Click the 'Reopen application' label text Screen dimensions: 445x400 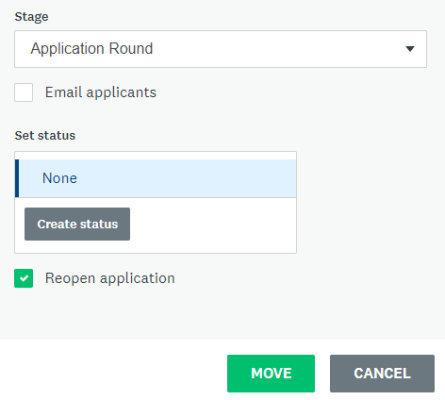coord(110,278)
